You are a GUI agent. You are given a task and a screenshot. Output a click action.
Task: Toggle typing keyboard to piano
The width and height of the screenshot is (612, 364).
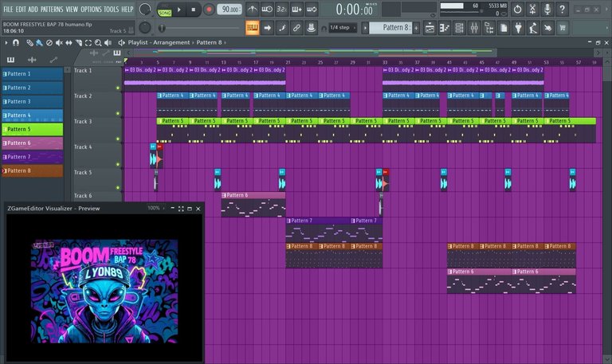point(252,28)
